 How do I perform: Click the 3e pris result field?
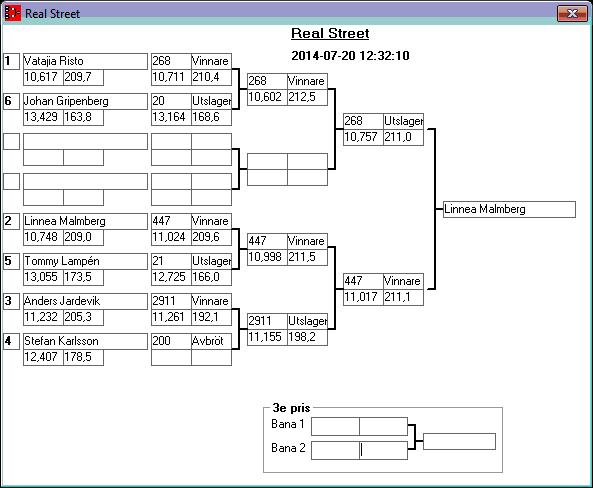[459, 441]
